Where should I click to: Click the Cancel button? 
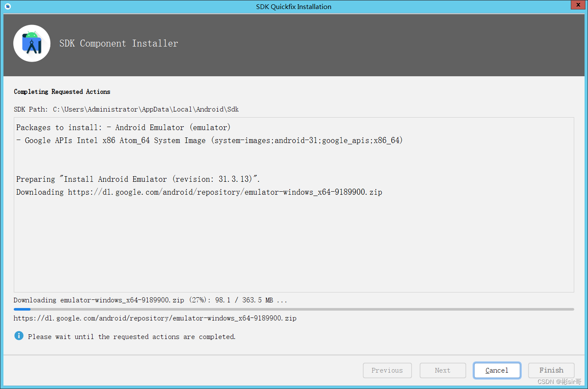tap(497, 370)
